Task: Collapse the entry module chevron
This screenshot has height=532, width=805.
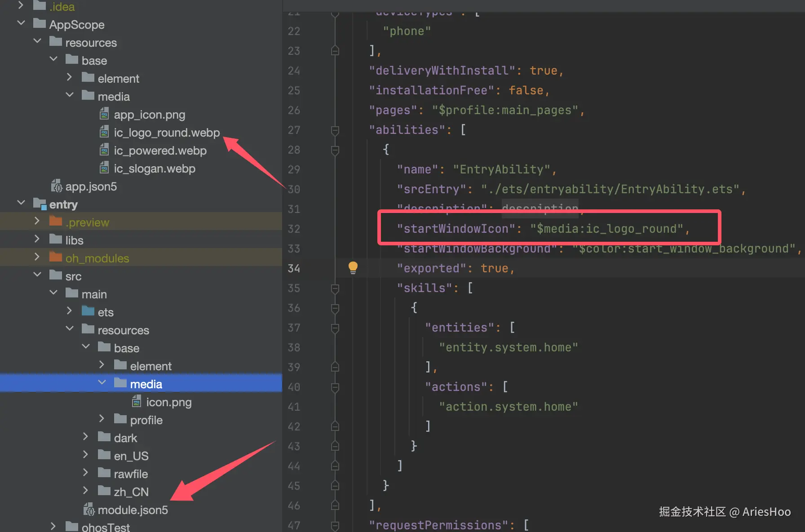Action: (21, 203)
